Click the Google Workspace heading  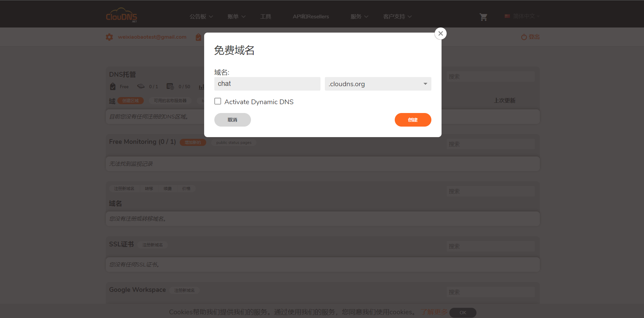point(137,290)
